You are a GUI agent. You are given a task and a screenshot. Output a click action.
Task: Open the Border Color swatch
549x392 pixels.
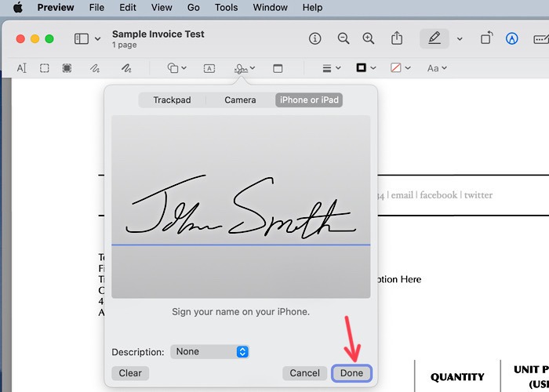tap(365, 68)
